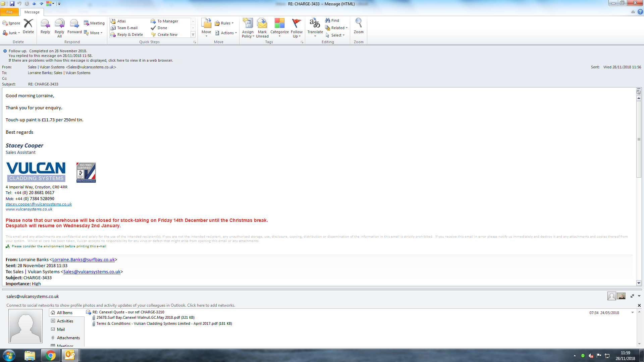The image size is (644, 362).
Task: Click the message body scroll-down arrow
Action: pos(639,283)
